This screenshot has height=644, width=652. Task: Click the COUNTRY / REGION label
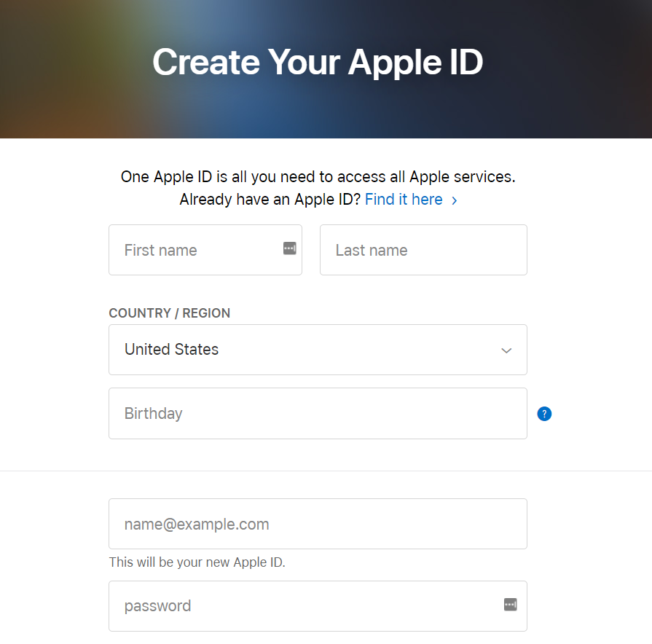(170, 313)
